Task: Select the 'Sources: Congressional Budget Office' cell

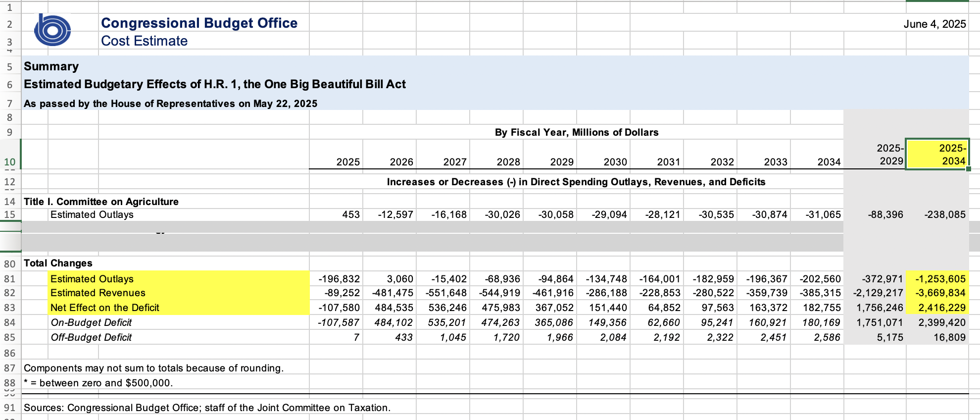Action: pos(207,408)
